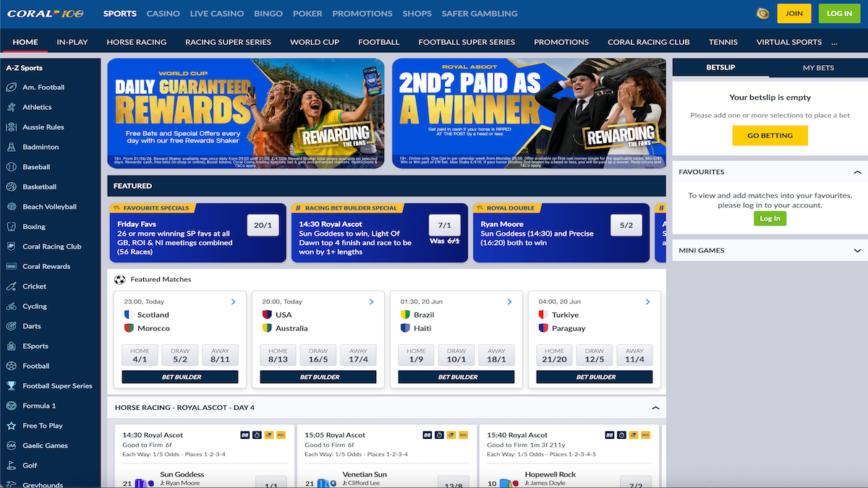Collapse the Horse Racing Royal Ascot section
The image size is (868, 488).
pos(655,408)
